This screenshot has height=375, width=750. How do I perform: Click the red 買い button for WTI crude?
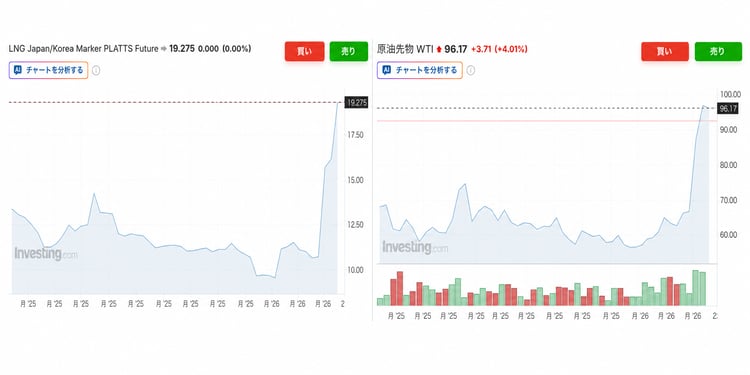click(665, 52)
